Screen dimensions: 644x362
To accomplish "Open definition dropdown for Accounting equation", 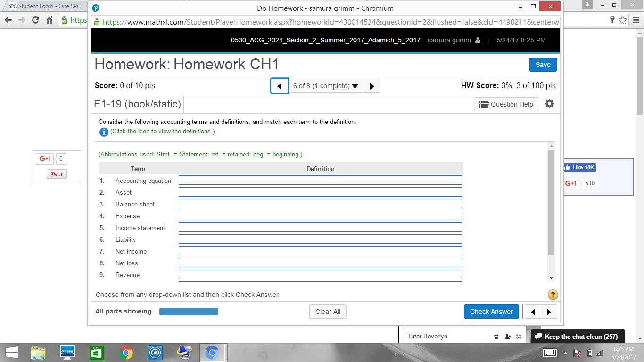I will tap(320, 181).
